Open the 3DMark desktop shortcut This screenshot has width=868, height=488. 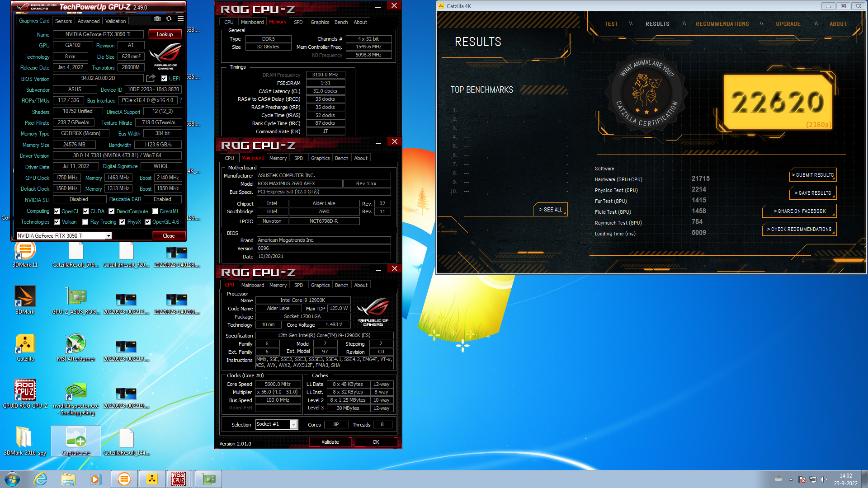tap(25, 300)
